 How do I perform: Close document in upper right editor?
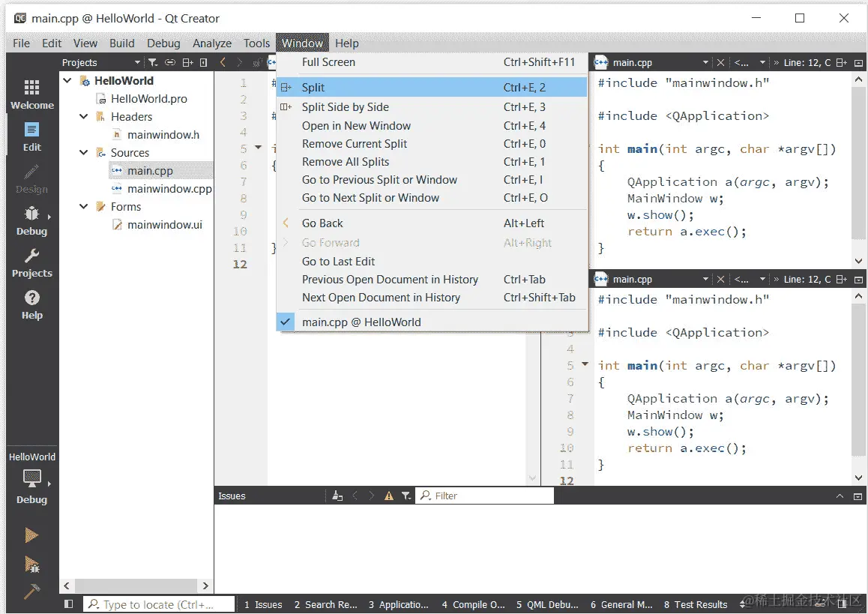(x=720, y=62)
